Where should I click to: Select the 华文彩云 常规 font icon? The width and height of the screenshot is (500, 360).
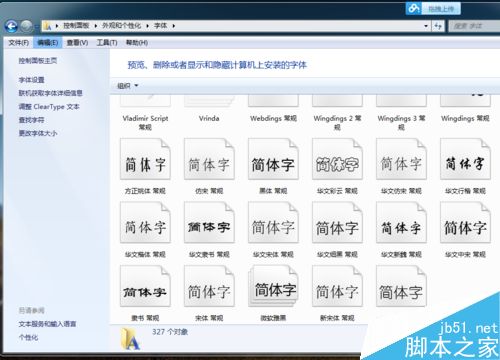point(337,159)
